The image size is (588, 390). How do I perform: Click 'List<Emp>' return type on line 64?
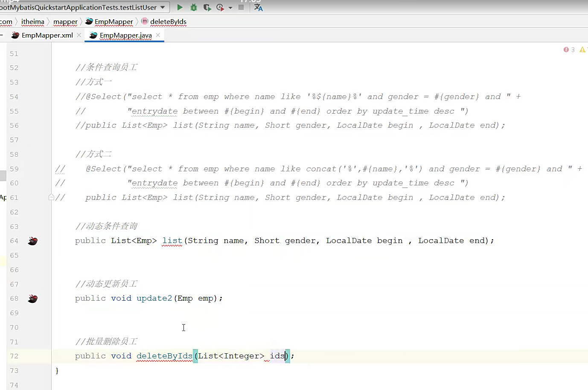134,240
